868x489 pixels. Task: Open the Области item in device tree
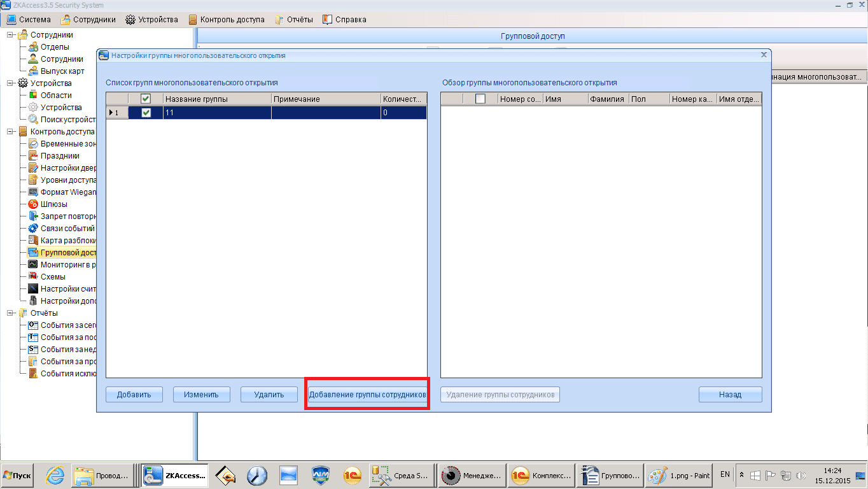[x=33, y=96]
